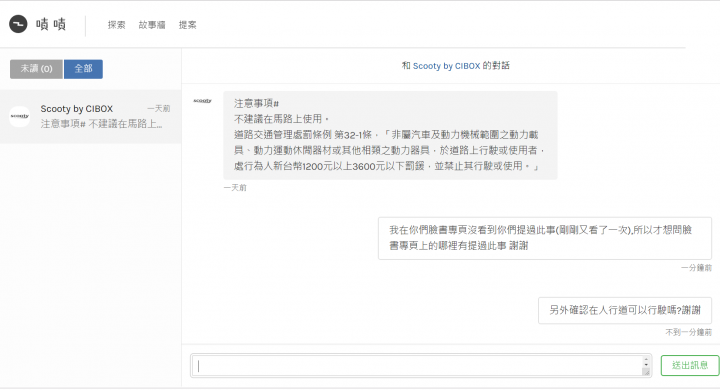Click the 一天前 time in conversation list
This screenshot has width=720, height=390.
pos(158,108)
